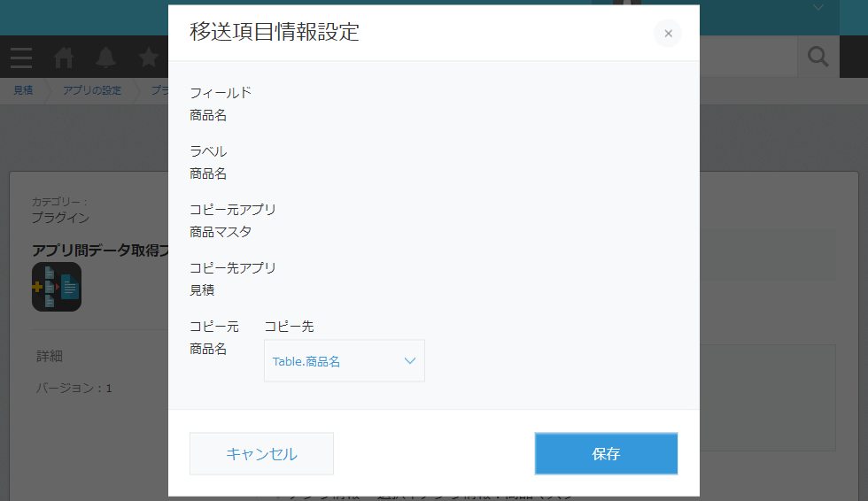Click the アプリ間データ取得 plugin title
Screen dimensions: 868x501
100,250
